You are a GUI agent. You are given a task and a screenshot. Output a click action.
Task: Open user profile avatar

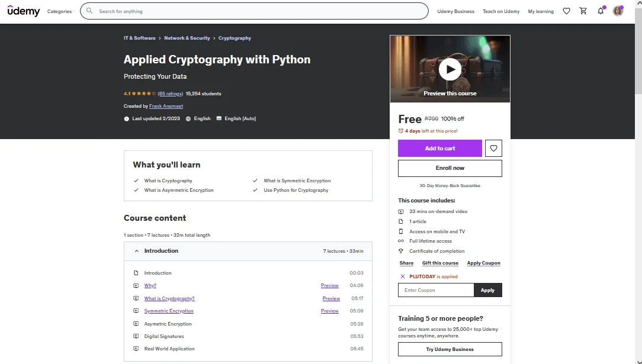(x=618, y=11)
